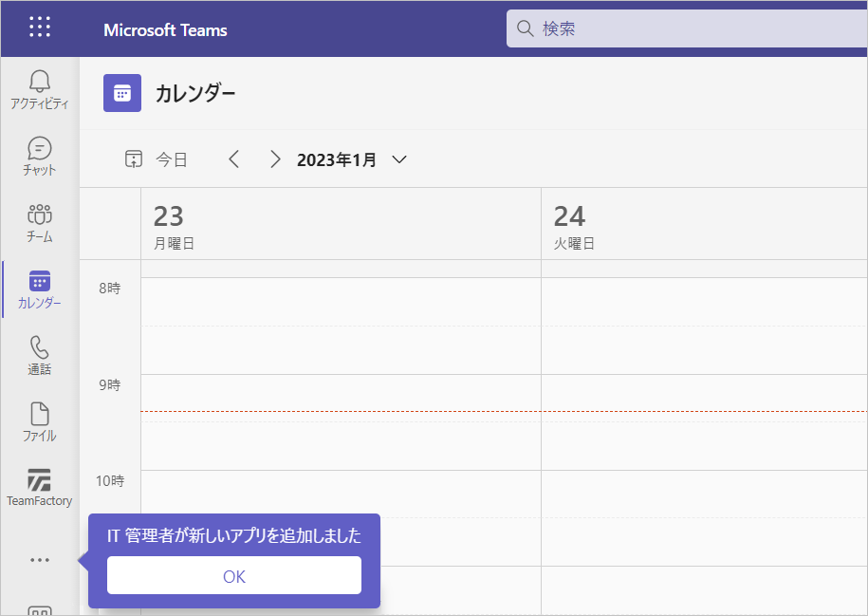This screenshot has height=616, width=868.
Task: Open the アクティビティ (Activity) feed
Action: pyautogui.click(x=39, y=90)
